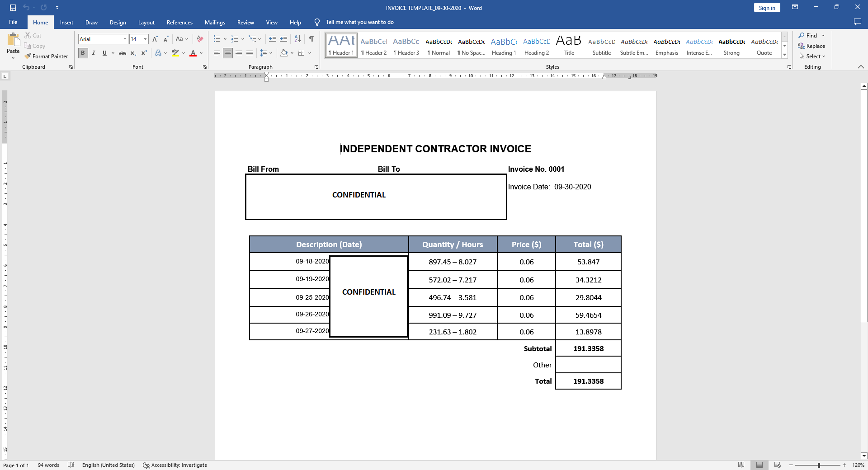Increase the paragraph indent
868x470 pixels.
tap(283, 39)
